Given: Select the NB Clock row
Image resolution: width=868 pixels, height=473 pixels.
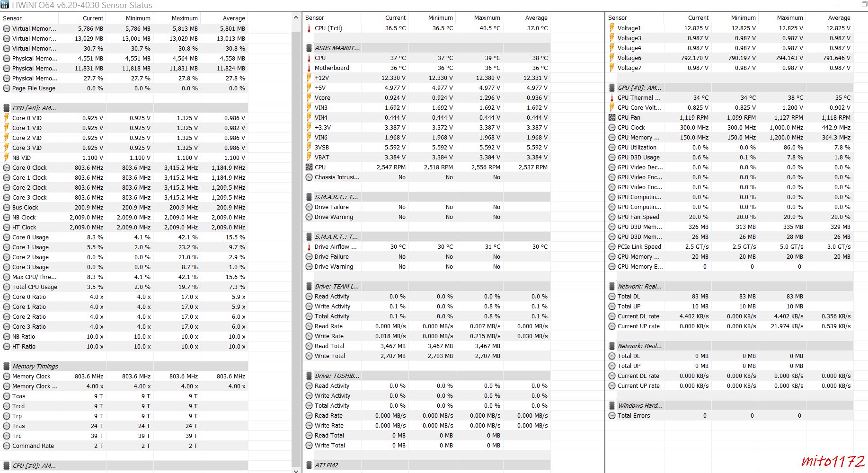Looking at the screenshot, I should pyautogui.click(x=124, y=217).
